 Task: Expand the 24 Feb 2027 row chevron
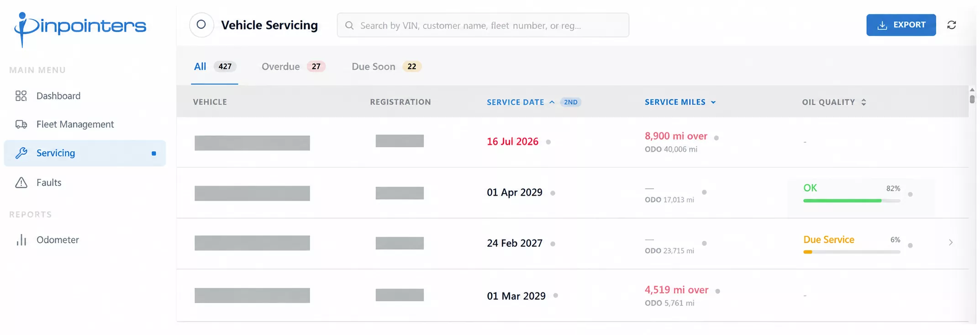pos(951,243)
